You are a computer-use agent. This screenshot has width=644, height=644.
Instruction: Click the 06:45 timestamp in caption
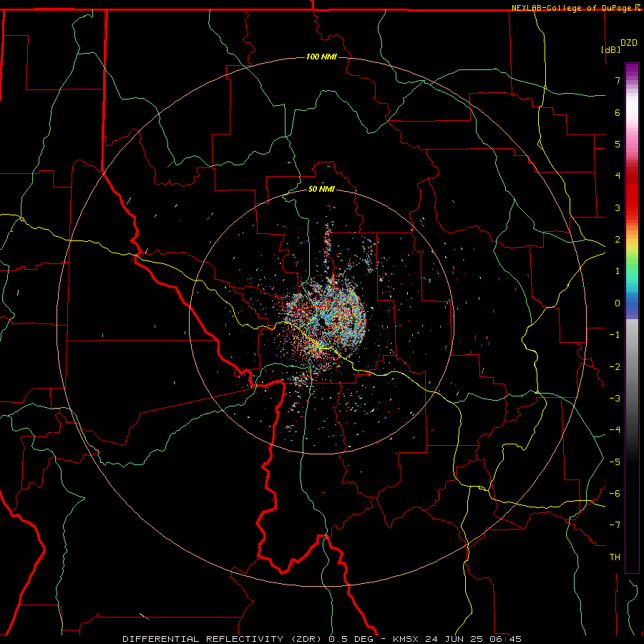click(x=506, y=639)
